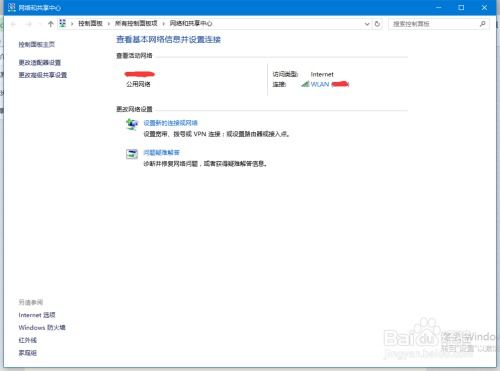The height and width of the screenshot is (371, 500).
Task: Click the new connection setup icon
Action: 132,124
